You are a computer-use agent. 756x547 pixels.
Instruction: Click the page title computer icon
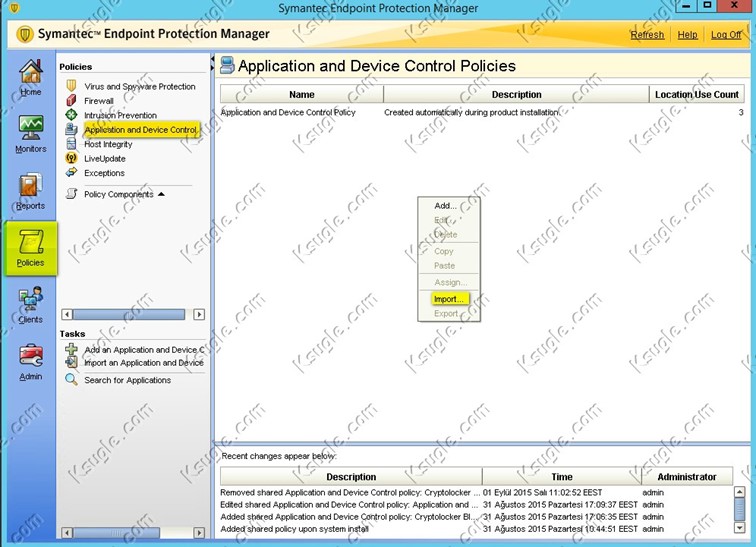tap(227, 65)
